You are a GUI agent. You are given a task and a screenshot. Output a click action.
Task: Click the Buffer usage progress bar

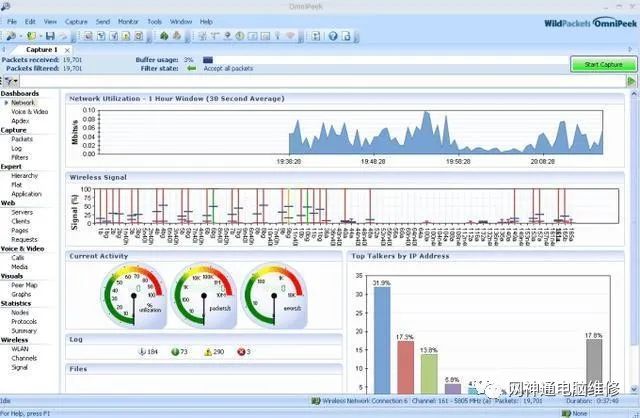[385, 60]
